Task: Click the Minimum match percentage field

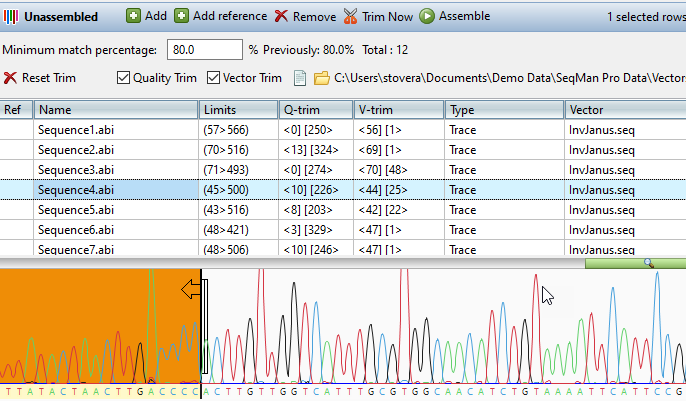Action: coord(204,50)
